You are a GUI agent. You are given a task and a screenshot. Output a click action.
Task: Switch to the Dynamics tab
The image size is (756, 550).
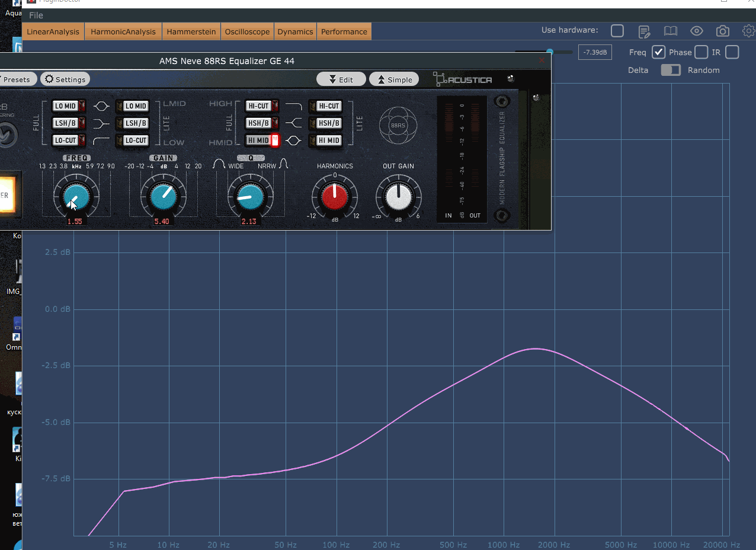295,31
